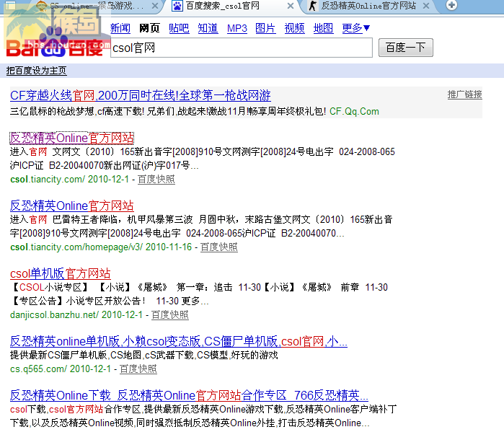Switch to the 反恐精英Online官方网站 tab
The image size is (504, 432).
368,6
